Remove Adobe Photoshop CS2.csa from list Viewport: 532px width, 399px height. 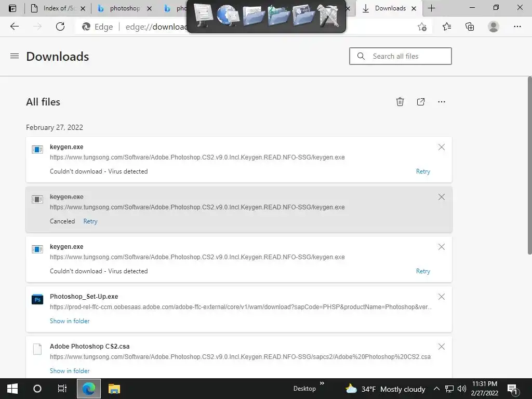442,347
